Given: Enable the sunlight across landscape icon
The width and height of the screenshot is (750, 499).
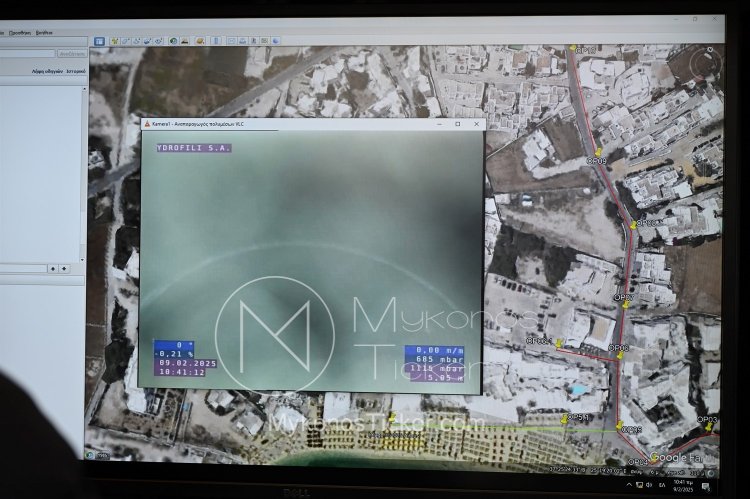Looking at the screenshot, I should point(185,41).
